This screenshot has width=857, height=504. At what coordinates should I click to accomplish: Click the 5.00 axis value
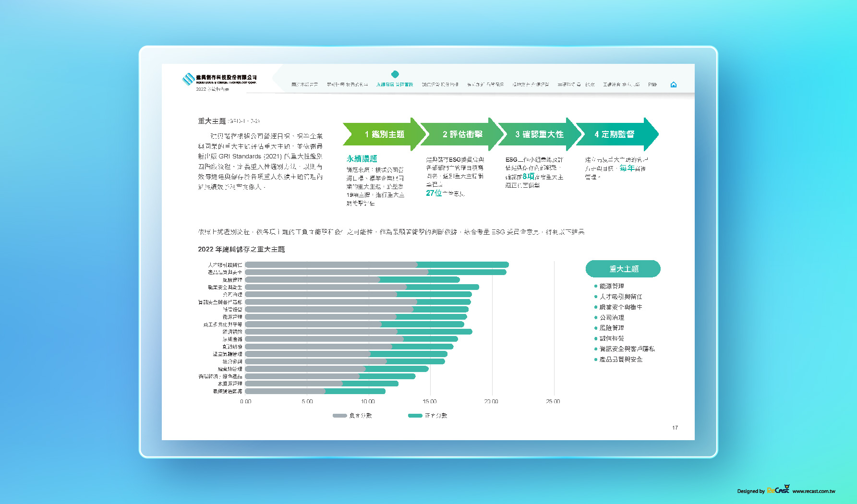point(307,401)
